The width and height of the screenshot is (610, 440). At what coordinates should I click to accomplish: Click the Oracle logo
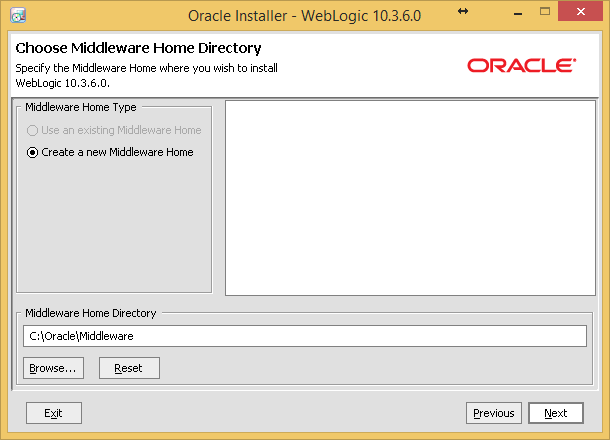click(522, 65)
